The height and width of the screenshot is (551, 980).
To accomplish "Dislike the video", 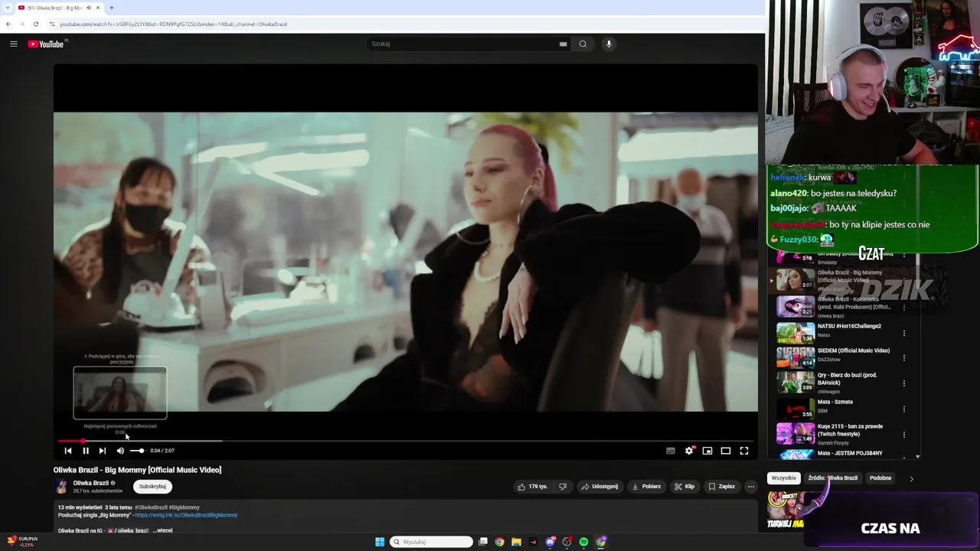I will tap(563, 487).
